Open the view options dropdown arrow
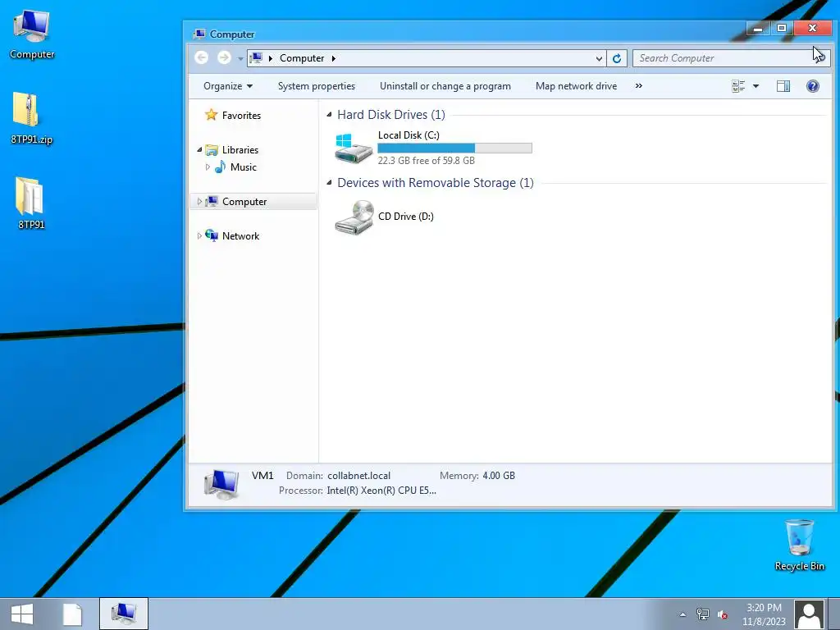This screenshot has width=840, height=630. (x=756, y=85)
